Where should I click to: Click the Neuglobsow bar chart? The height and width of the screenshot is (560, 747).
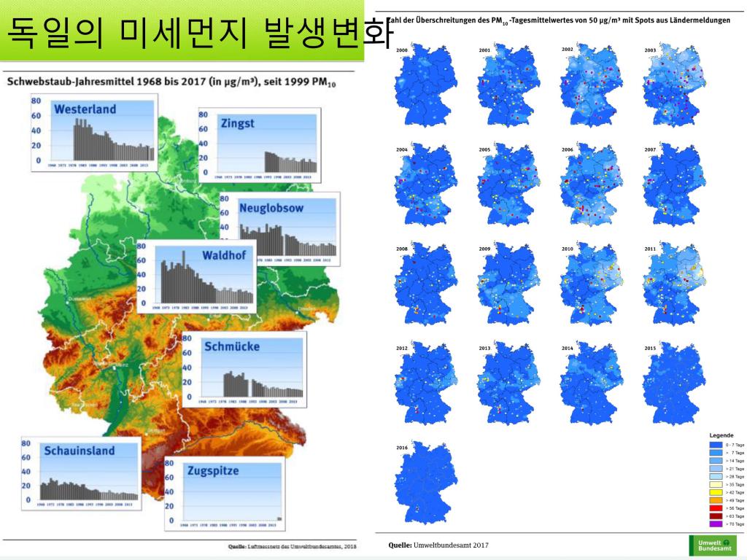tap(279, 228)
